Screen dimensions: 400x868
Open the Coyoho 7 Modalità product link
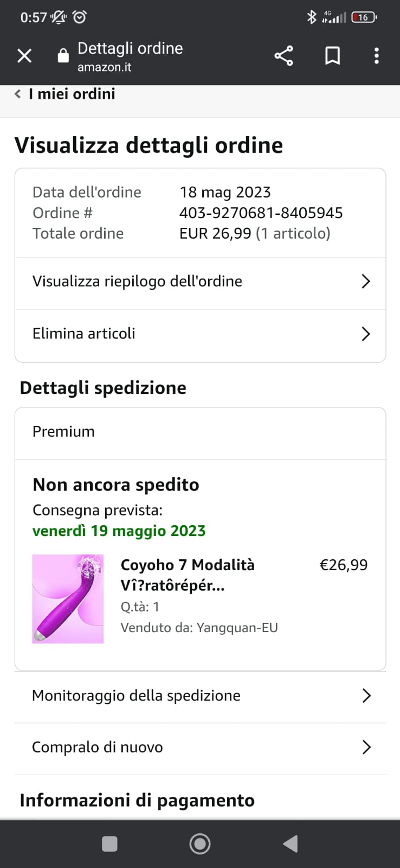point(187,575)
